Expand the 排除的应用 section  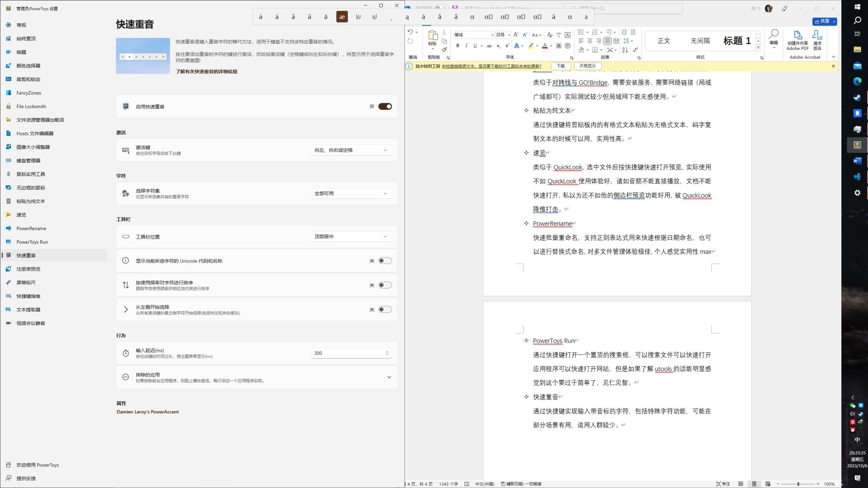[x=389, y=377]
